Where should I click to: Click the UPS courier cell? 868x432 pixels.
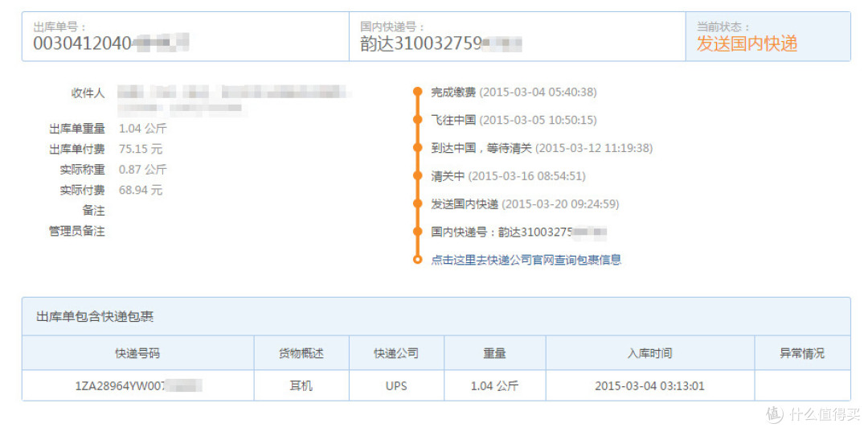pos(396,385)
